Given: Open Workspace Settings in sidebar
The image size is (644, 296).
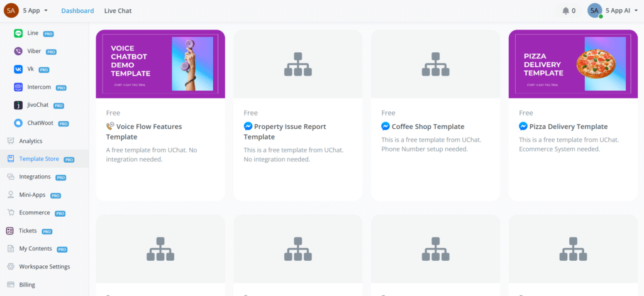Looking at the screenshot, I should tap(44, 266).
